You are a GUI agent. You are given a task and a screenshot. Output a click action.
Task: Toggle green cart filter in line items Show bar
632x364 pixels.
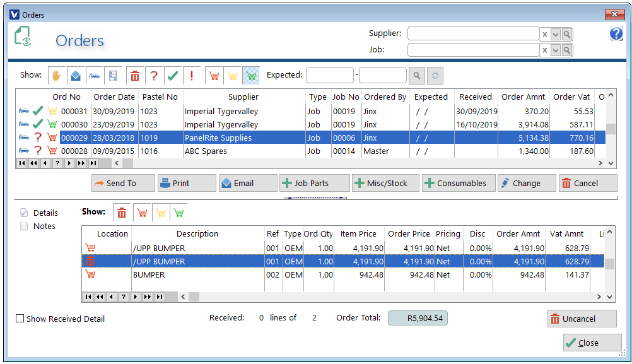pos(179,213)
